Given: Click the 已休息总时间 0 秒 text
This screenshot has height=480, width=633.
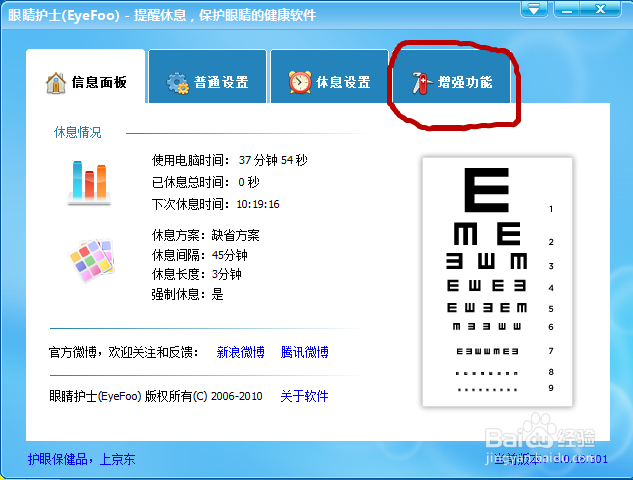Looking at the screenshot, I should point(205,182).
